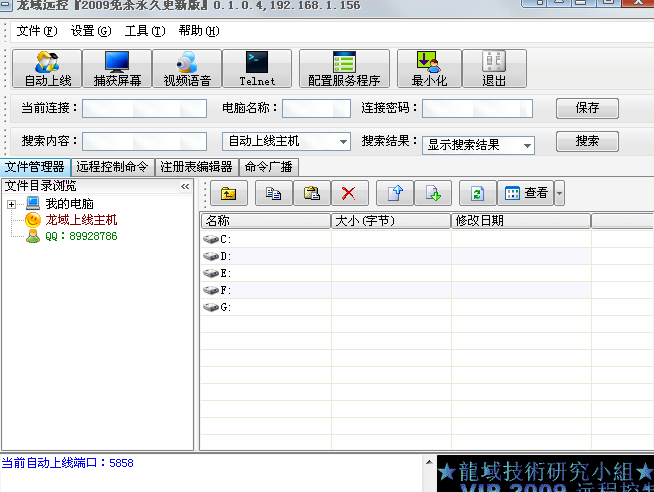The image size is (654, 492).
Task: Click the 搜索 search button
Action: click(x=587, y=141)
